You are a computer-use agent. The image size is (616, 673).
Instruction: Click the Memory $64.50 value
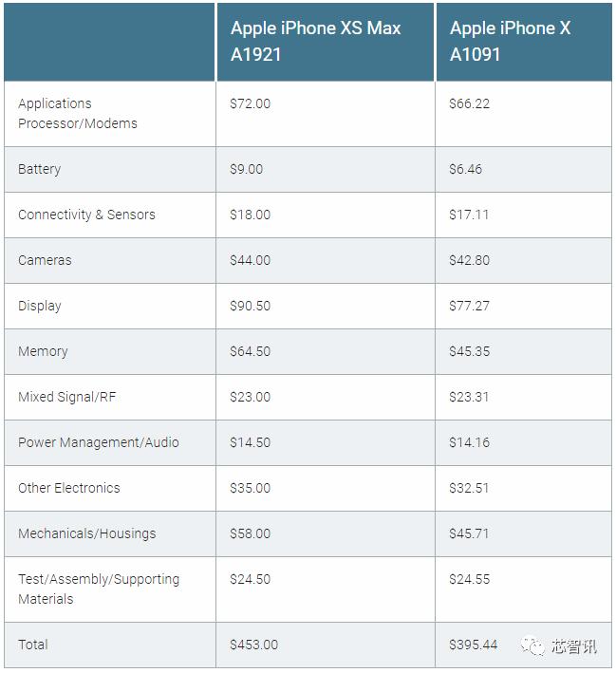click(x=251, y=351)
